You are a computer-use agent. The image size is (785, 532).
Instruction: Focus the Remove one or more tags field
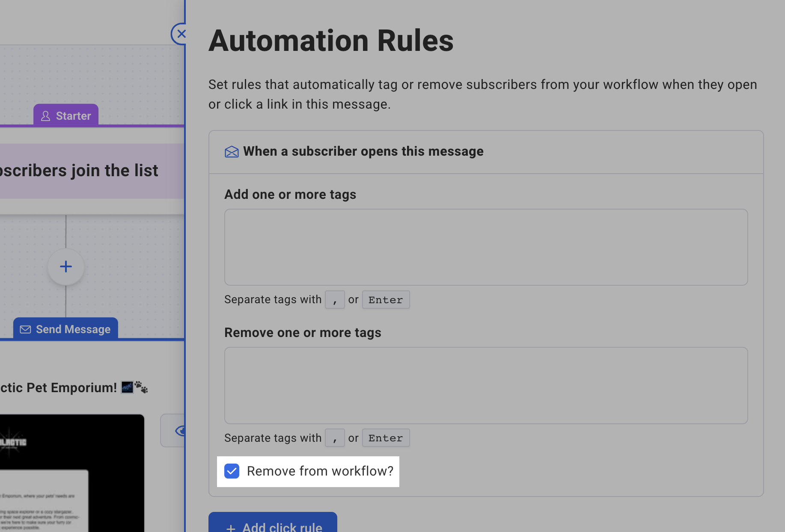pyautogui.click(x=486, y=385)
